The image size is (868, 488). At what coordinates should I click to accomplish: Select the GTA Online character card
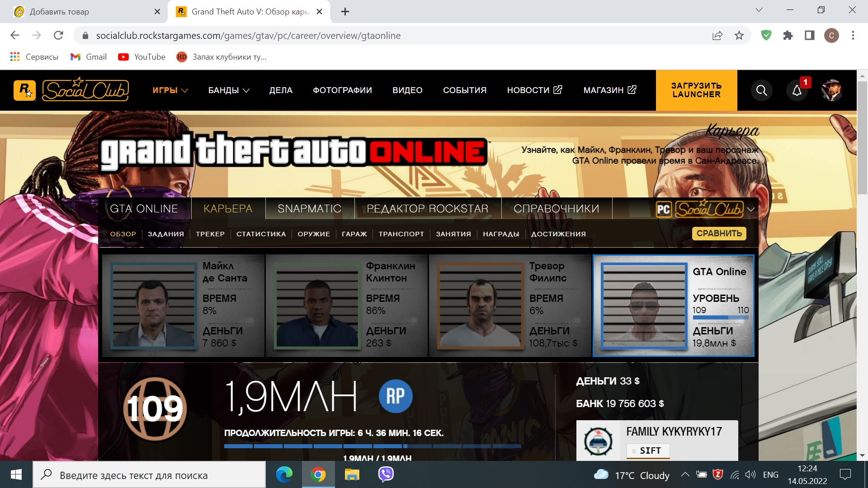pyautogui.click(x=674, y=305)
